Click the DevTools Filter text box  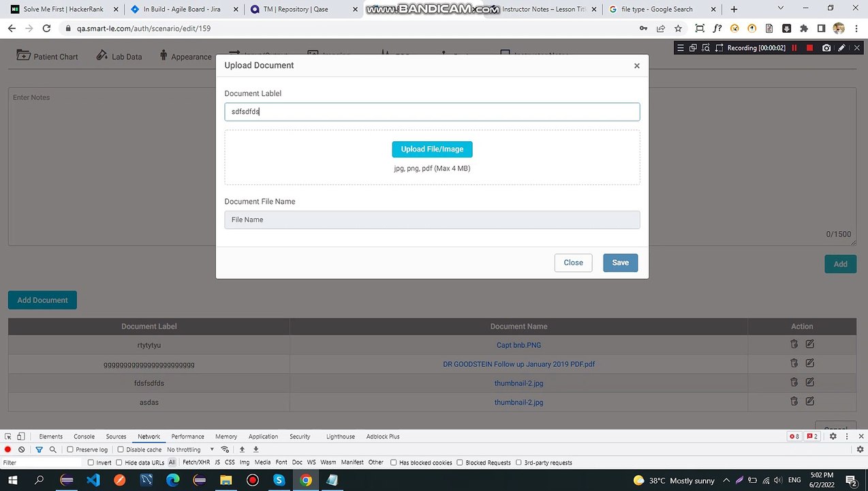tap(41, 462)
